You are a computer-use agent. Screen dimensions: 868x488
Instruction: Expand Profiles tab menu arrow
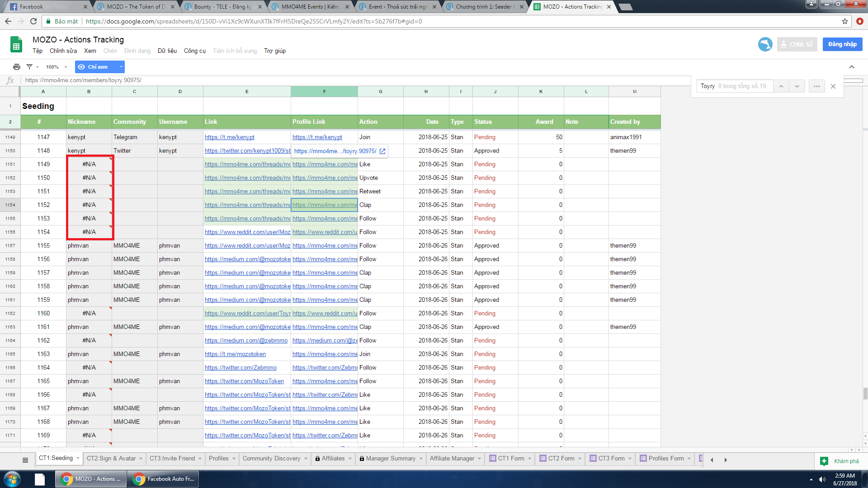tap(234, 459)
